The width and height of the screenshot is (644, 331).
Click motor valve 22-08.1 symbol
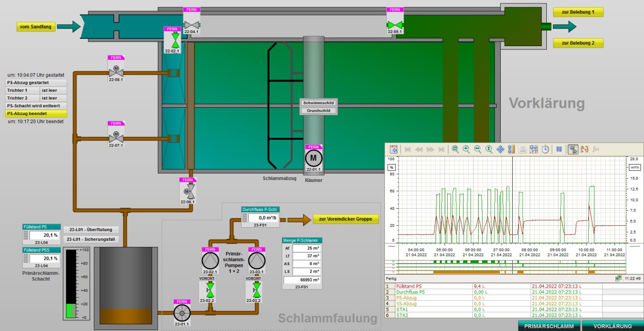coord(116,72)
